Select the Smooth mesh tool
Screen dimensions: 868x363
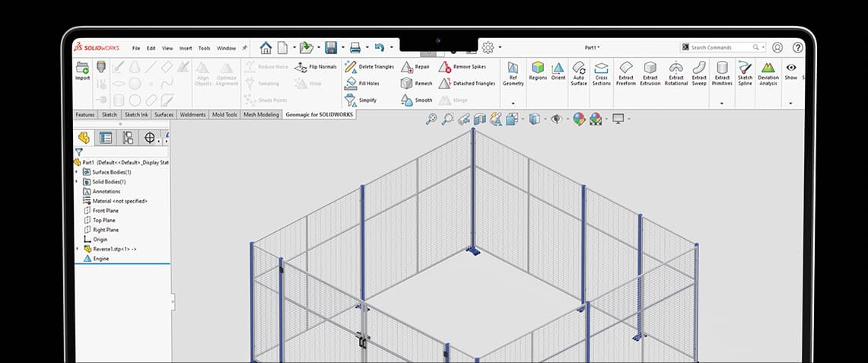tap(416, 100)
